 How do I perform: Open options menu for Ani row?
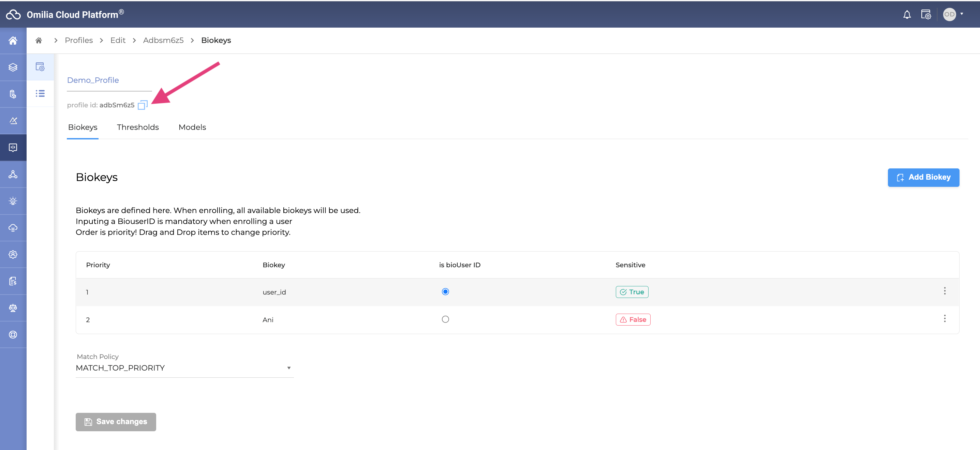click(944, 319)
